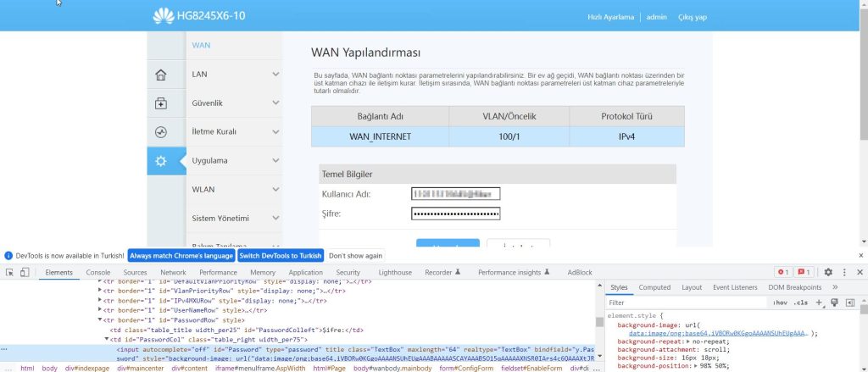Toggle computed styles sidebar icon
This screenshot has height=372, width=868.
pos(849,303)
